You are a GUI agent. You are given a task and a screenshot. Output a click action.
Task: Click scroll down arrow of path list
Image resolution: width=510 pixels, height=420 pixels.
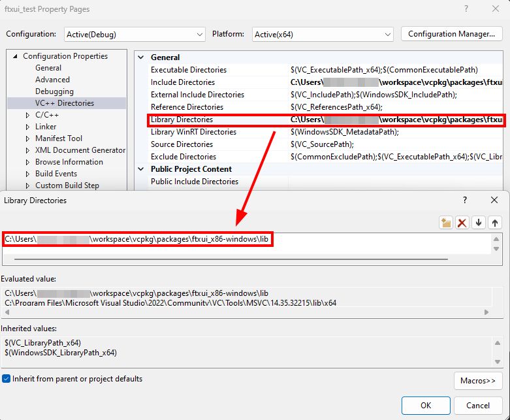click(496, 249)
